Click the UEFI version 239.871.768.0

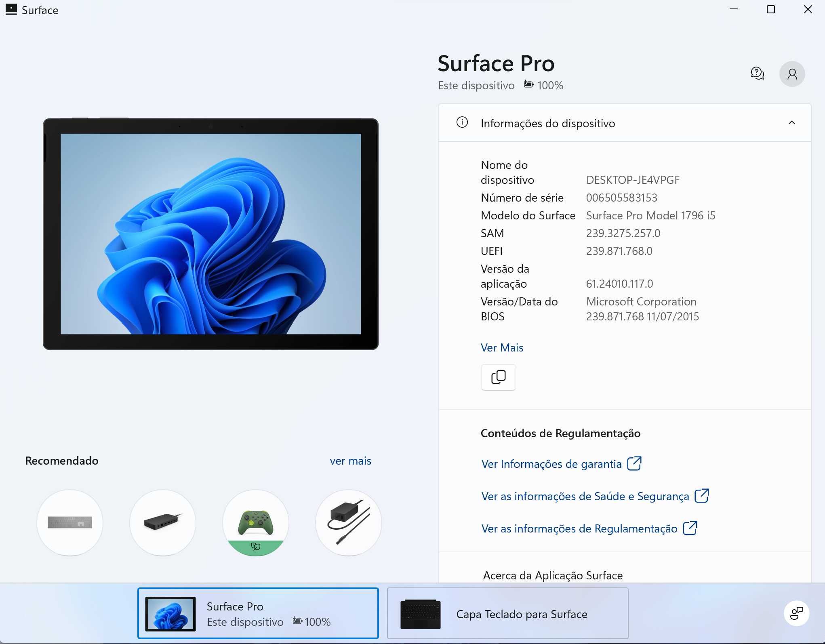(x=619, y=251)
